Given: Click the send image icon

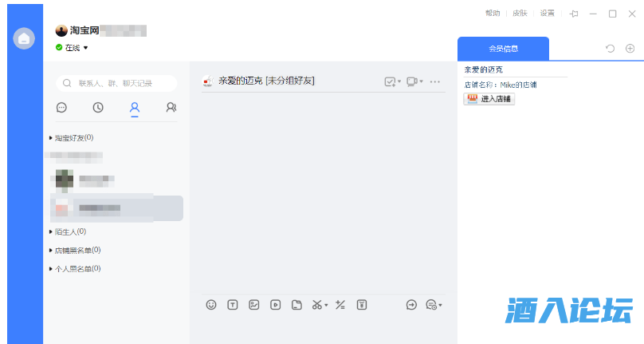Looking at the screenshot, I should [254, 304].
